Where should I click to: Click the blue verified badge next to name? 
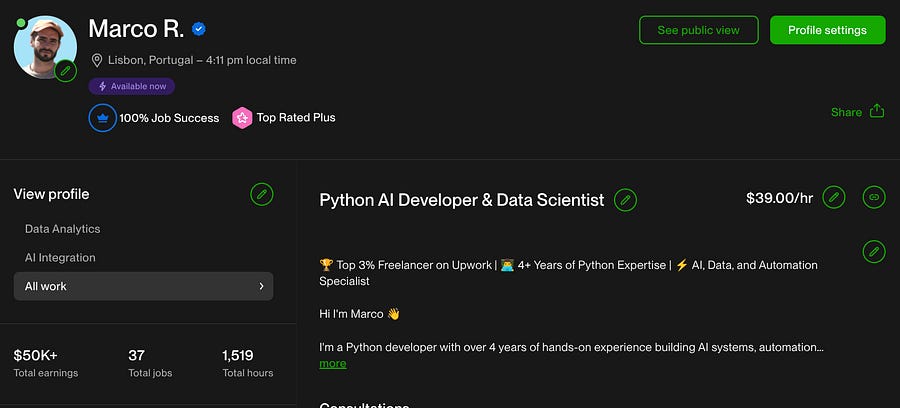pyautogui.click(x=200, y=29)
